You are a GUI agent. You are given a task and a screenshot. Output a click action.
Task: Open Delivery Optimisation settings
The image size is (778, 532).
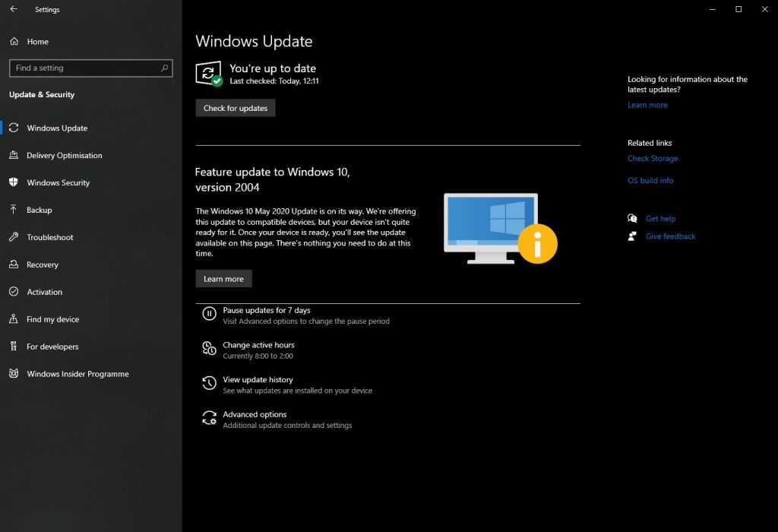coord(91,155)
